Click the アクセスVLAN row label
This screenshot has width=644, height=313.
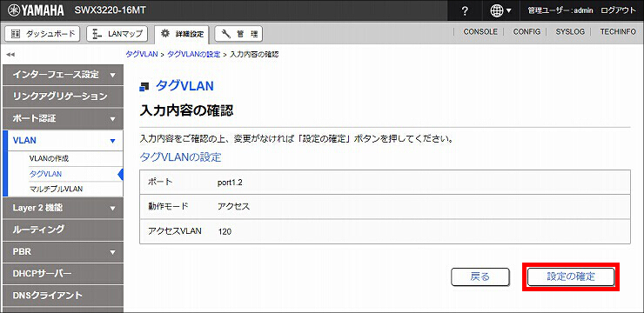point(175,231)
